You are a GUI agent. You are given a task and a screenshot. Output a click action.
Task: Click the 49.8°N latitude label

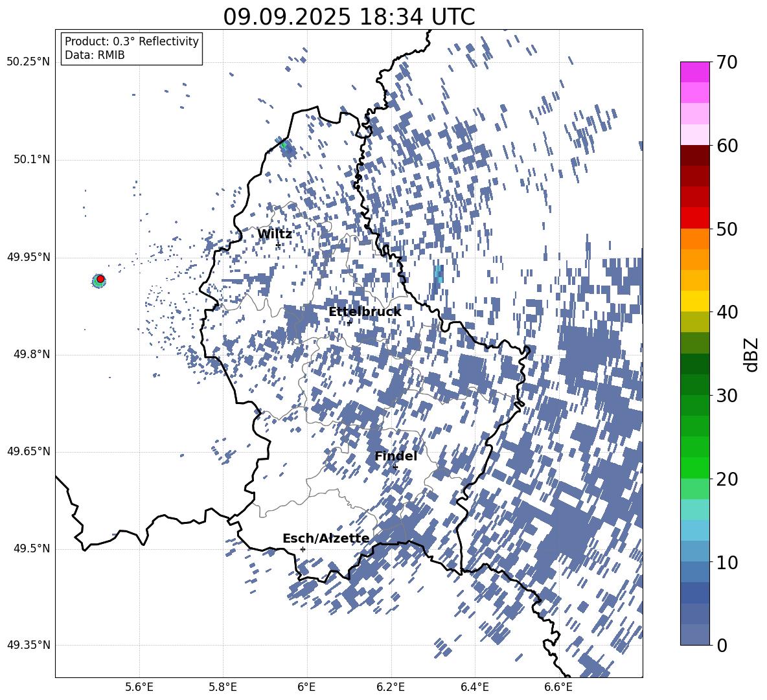click(31, 354)
